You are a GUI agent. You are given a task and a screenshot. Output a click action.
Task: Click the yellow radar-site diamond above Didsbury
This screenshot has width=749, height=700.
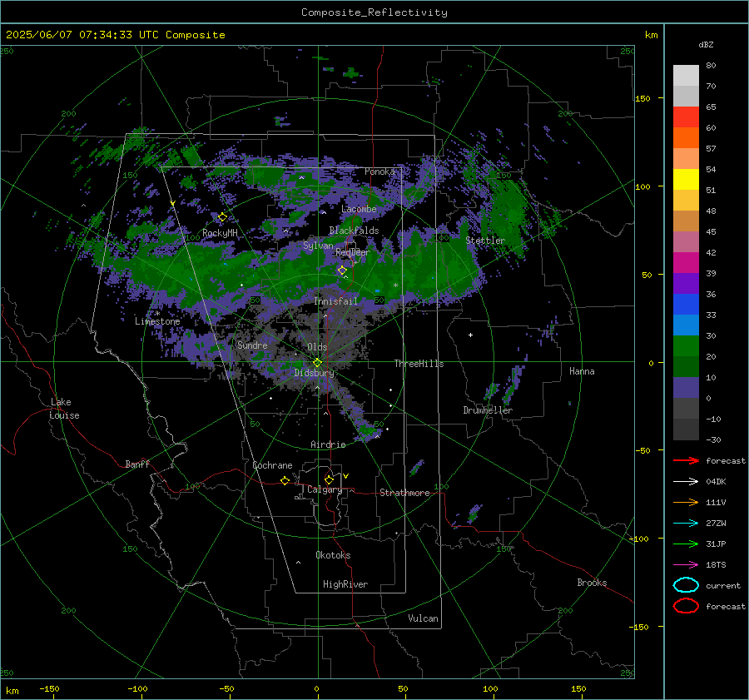click(317, 363)
